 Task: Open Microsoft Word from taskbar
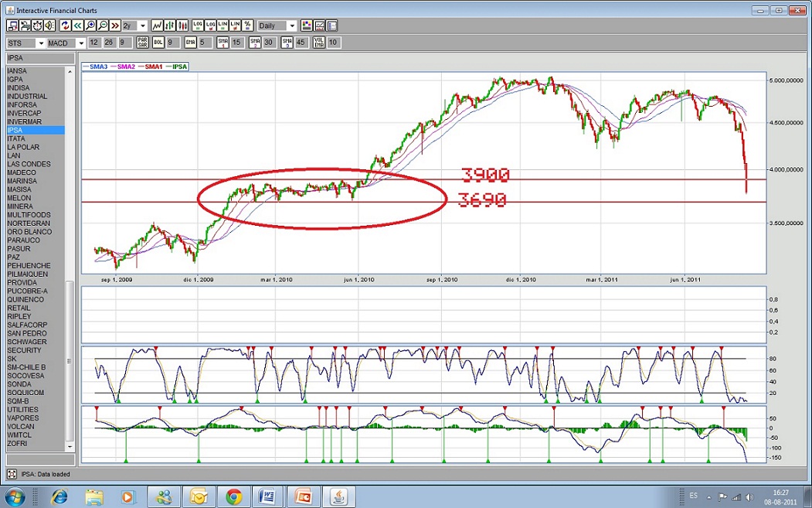(268, 497)
